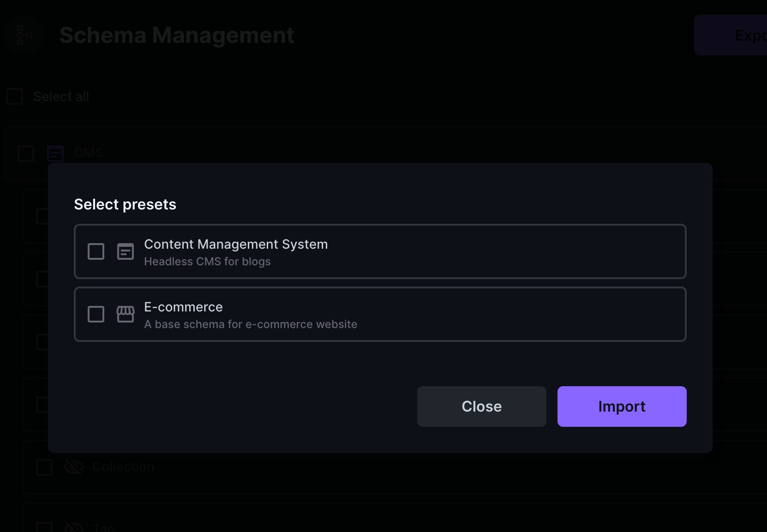This screenshot has width=767, height=532.
Task: Click the E-commerce storefront icon
Action: 126,314
